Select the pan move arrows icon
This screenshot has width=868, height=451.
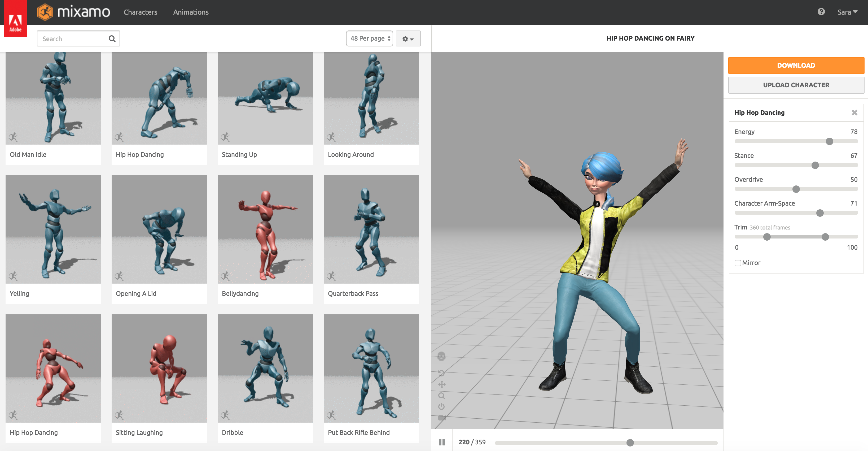click(x=442, y=384)
